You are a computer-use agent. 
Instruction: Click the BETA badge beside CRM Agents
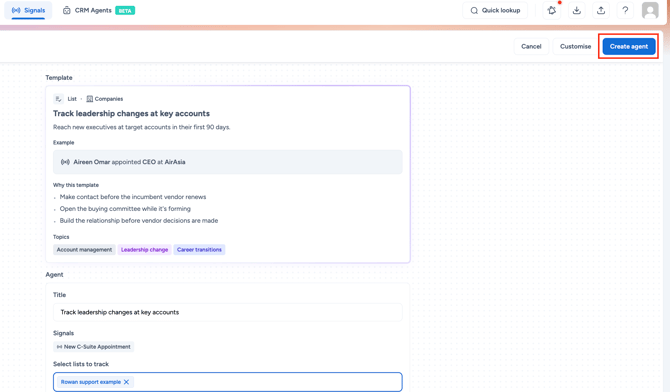125,11
